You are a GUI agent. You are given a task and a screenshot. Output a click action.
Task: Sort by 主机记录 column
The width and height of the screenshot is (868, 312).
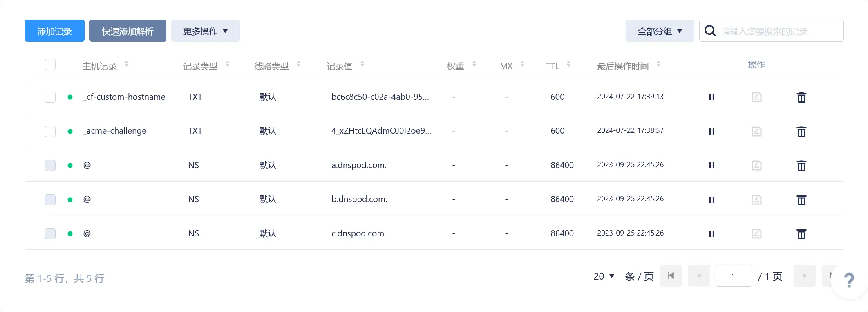126,64
